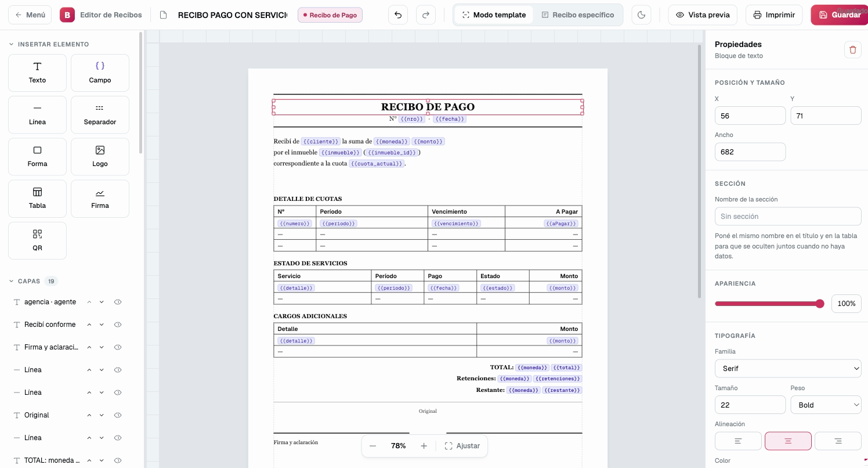This screenshot has width=868, height=468.
Task: Select the RECIBO DE PAGO title block
Action: point(428,107)
